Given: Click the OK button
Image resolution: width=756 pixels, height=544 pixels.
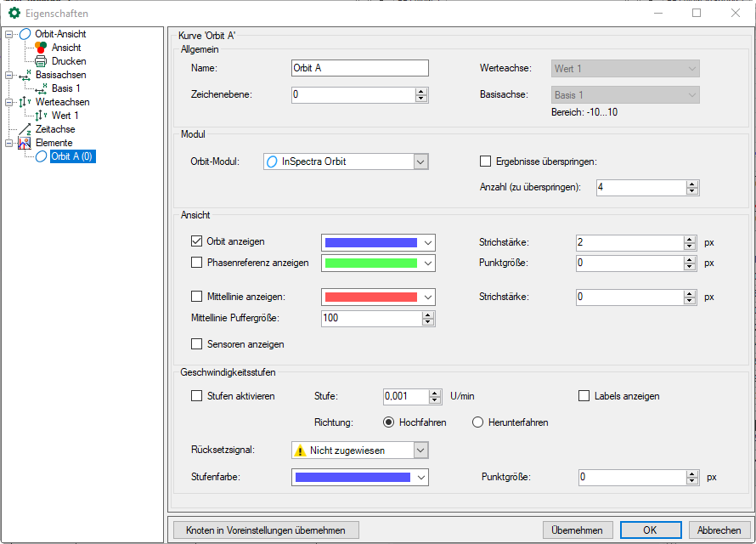Looking at the screenshot, I should pos(651,530).
